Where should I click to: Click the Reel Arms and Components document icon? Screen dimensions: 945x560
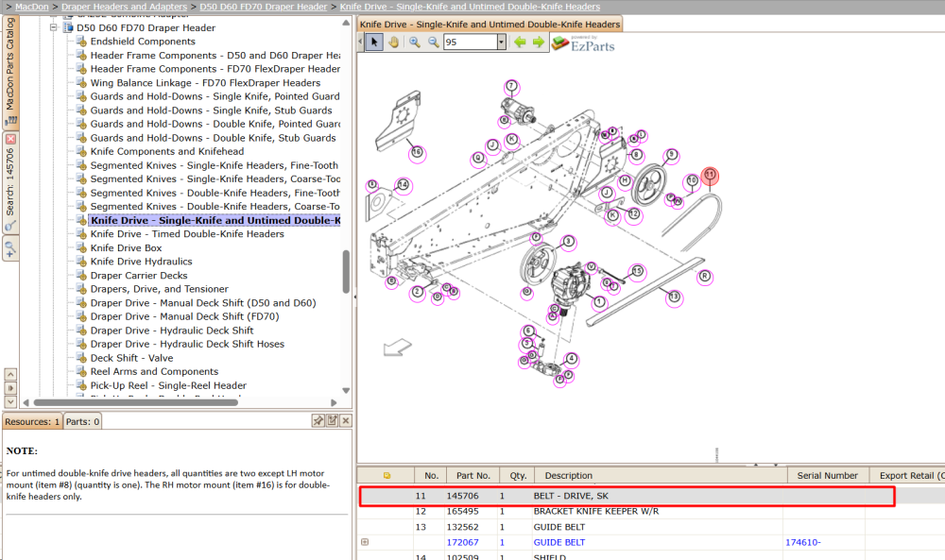[81, 372]
